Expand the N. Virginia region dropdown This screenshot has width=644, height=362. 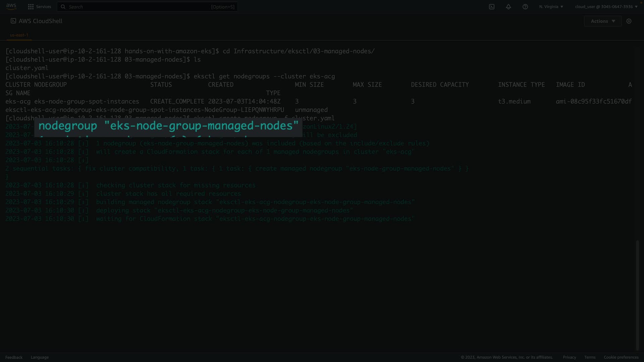[x=551, y=7]
